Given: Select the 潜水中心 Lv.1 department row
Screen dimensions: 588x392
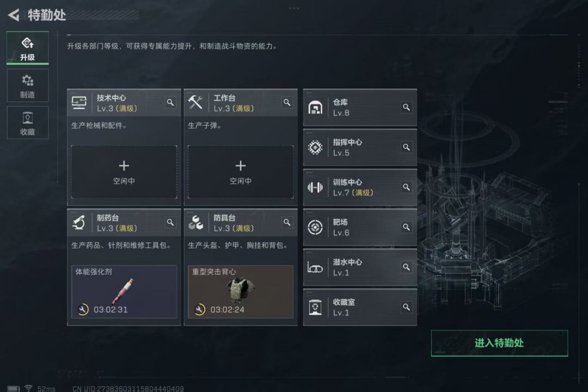Looking at the screenshot, I should point(360,267).
